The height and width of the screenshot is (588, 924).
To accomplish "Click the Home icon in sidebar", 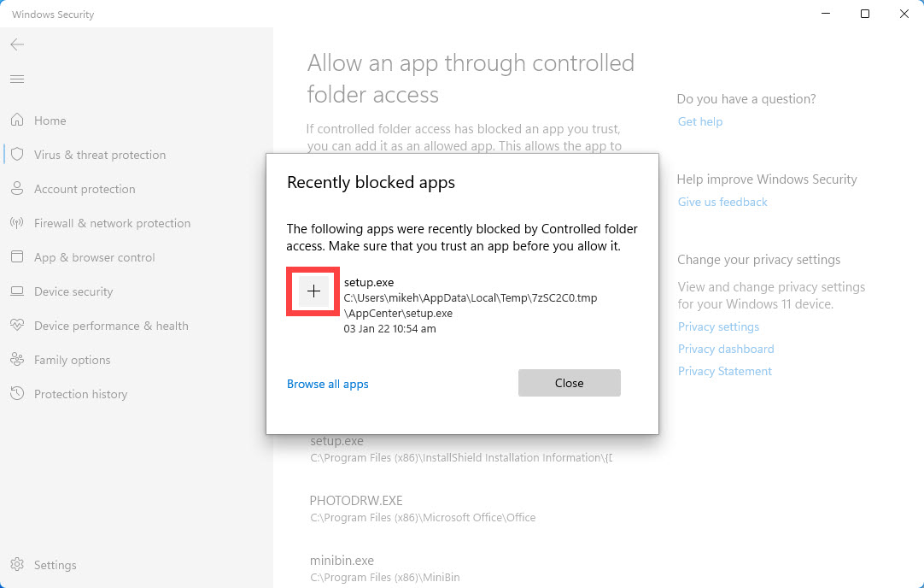I will [17, 121].
